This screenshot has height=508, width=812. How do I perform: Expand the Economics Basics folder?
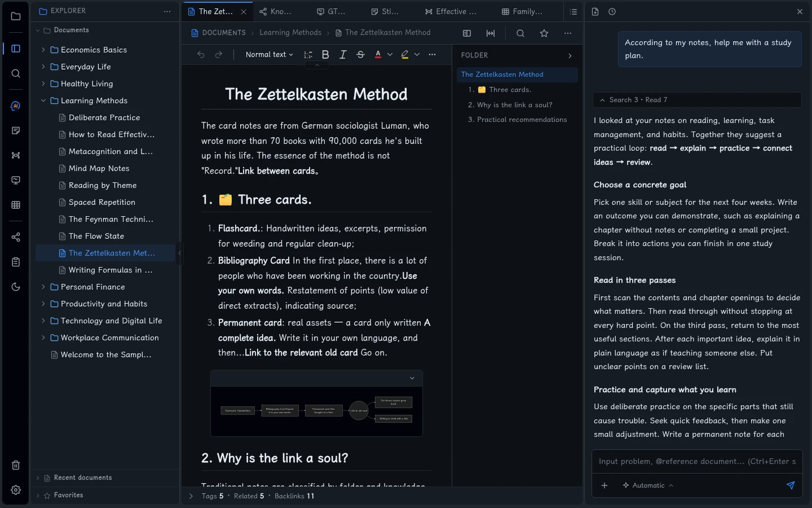(x=43, y=50)
